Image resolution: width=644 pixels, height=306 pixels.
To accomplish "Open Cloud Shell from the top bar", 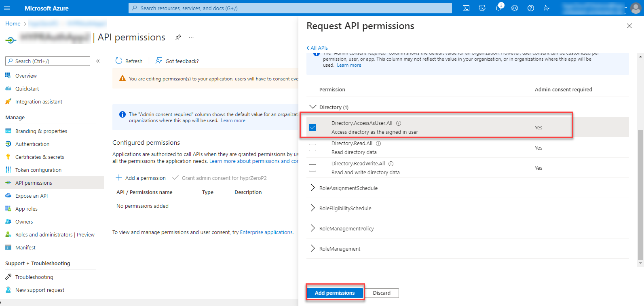I will pyautogui.click(x=466, y=8).
